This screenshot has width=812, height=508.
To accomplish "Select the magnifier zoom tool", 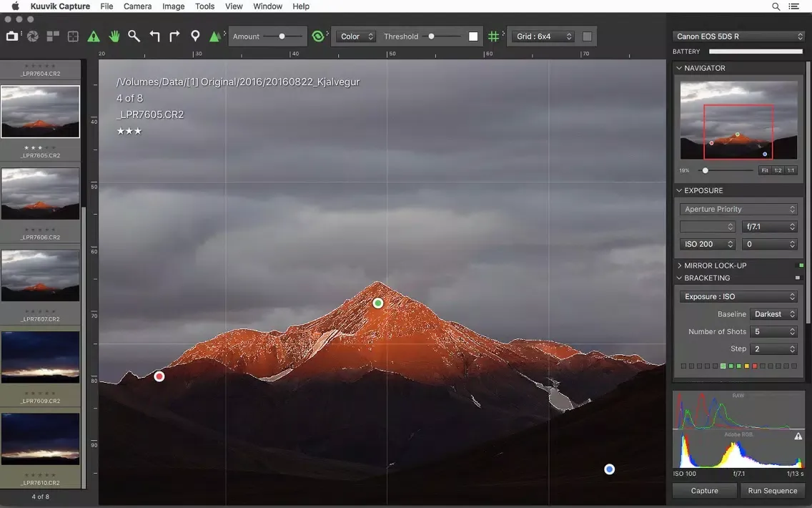I will coord(134,36).
